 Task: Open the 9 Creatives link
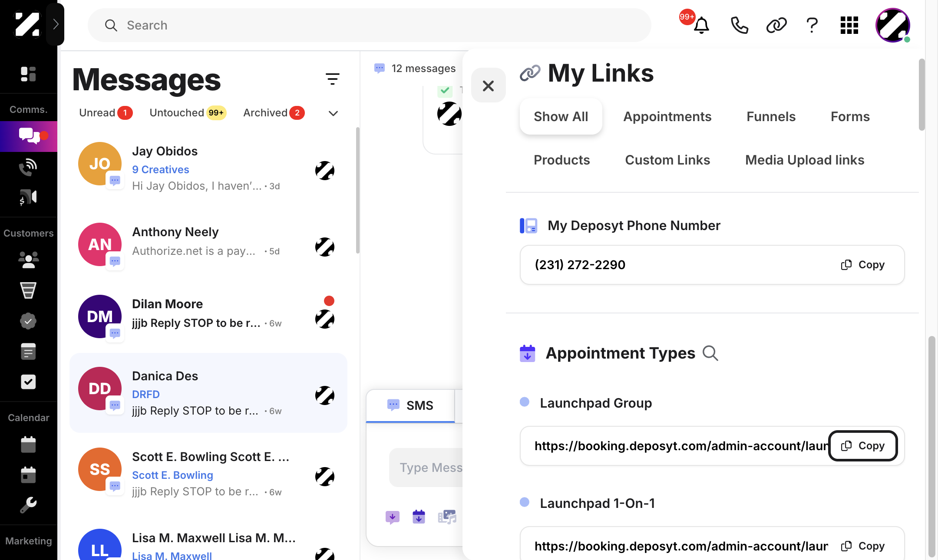click(x=161, y=170)
